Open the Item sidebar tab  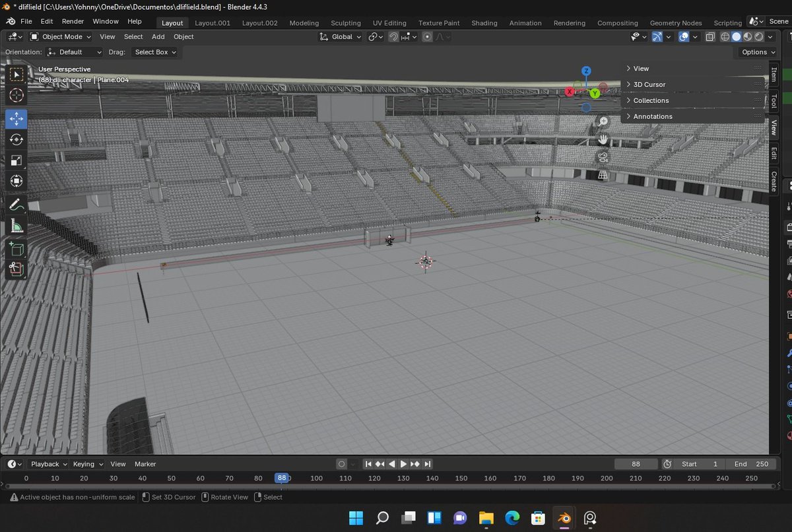[x=774, y=74]
